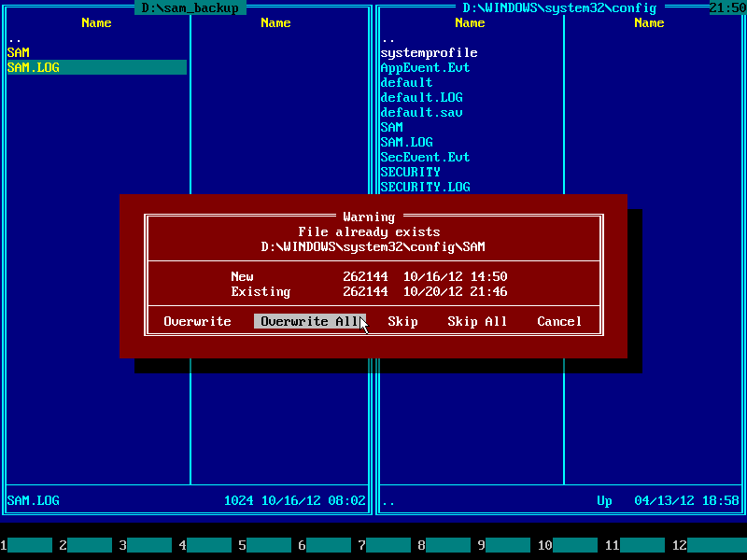Click second Name column header in right panel

pos(649,22)
